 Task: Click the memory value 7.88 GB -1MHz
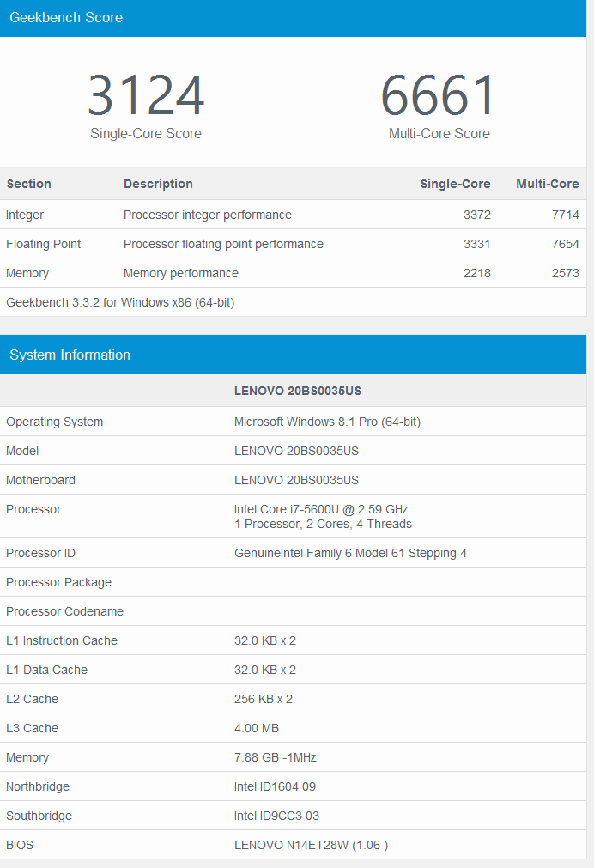point(275,757)
